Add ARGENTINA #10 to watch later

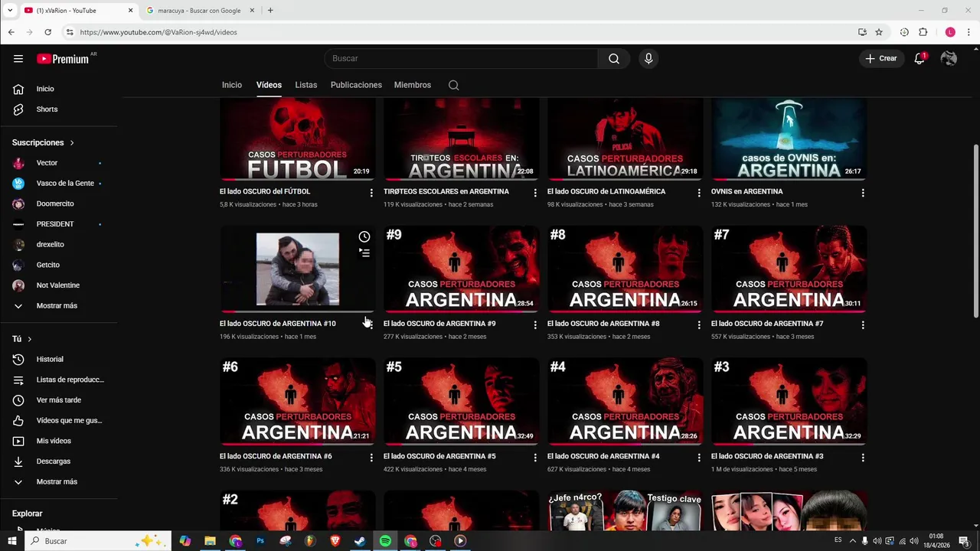364,236
